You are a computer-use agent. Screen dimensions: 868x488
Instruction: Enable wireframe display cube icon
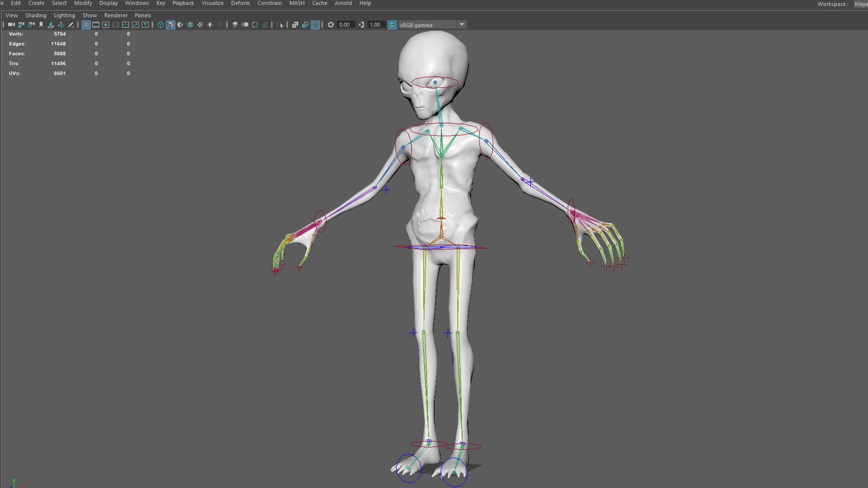(x=160, y=25)
